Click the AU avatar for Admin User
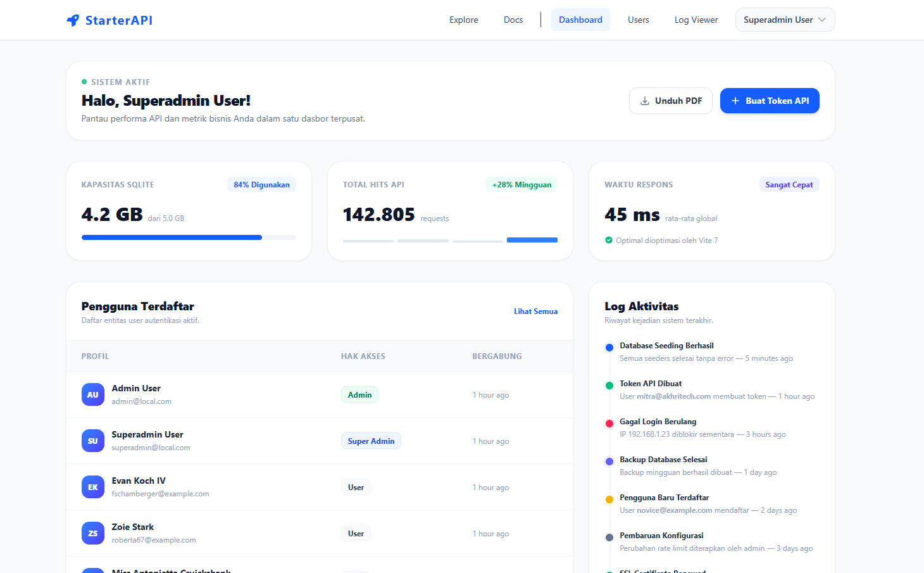 pyautogui.click(x=93, y=394)
